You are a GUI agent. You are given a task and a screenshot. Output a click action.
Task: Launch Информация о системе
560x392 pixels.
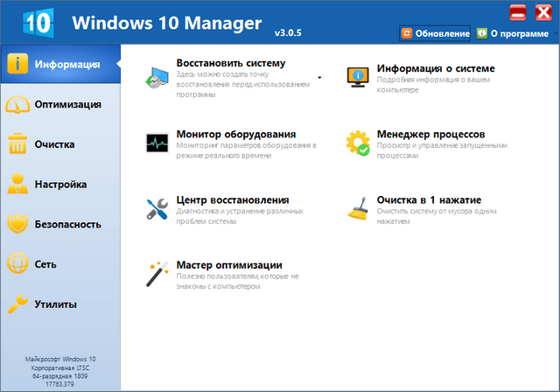coord(436,68)
